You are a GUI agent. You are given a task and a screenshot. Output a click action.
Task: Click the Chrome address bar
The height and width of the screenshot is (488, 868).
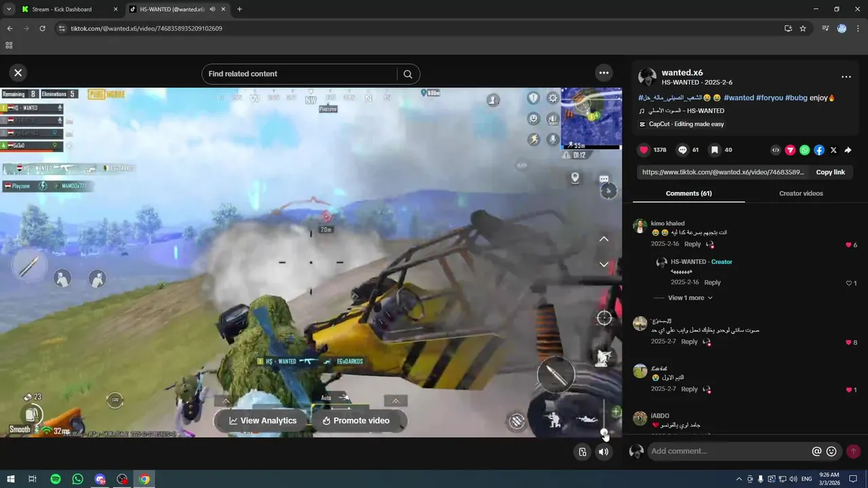pyautogui.click(x=420, y=28)
